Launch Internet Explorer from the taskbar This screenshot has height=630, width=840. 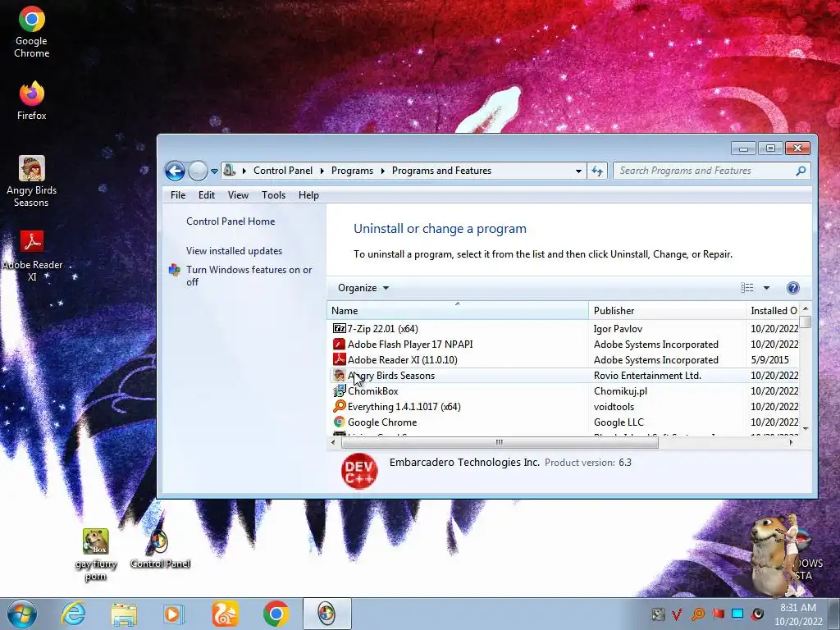pos(73,614)
